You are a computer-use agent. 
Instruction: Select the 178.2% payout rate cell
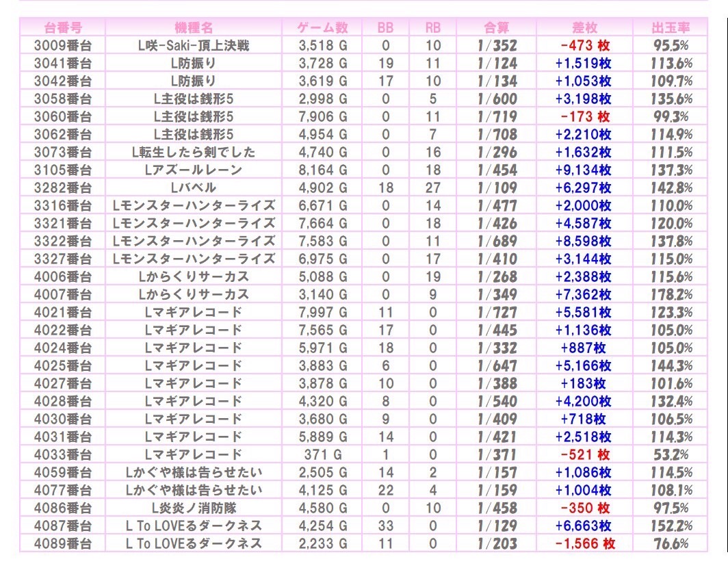tap(671, 295)
